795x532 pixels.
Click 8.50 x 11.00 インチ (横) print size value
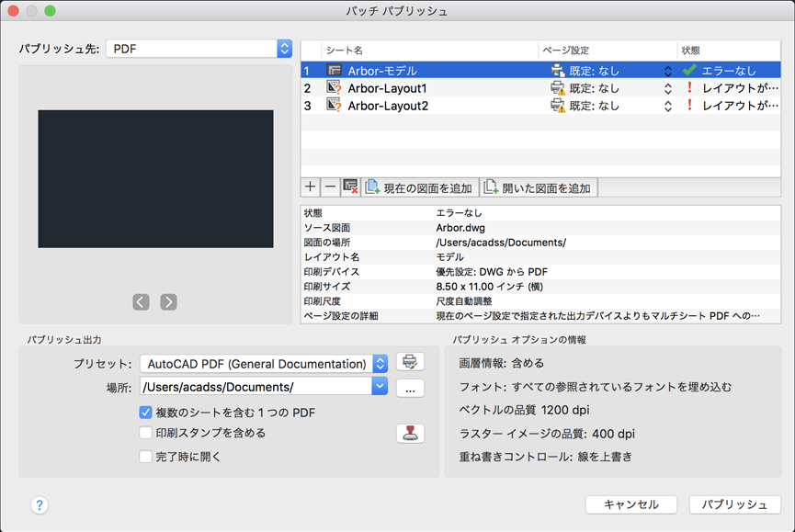click(x=489, y=287)
